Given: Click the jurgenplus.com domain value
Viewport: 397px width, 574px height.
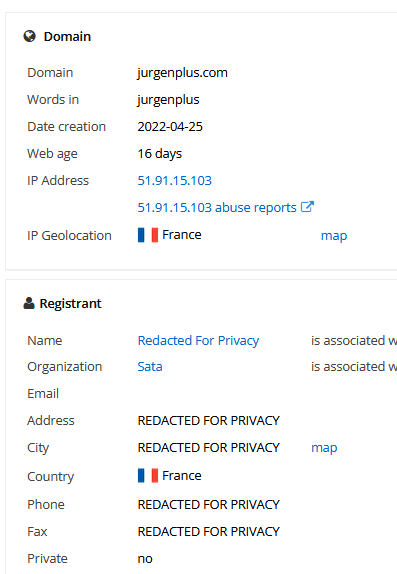Looking at the screenshot, I should tap(182, 73).
